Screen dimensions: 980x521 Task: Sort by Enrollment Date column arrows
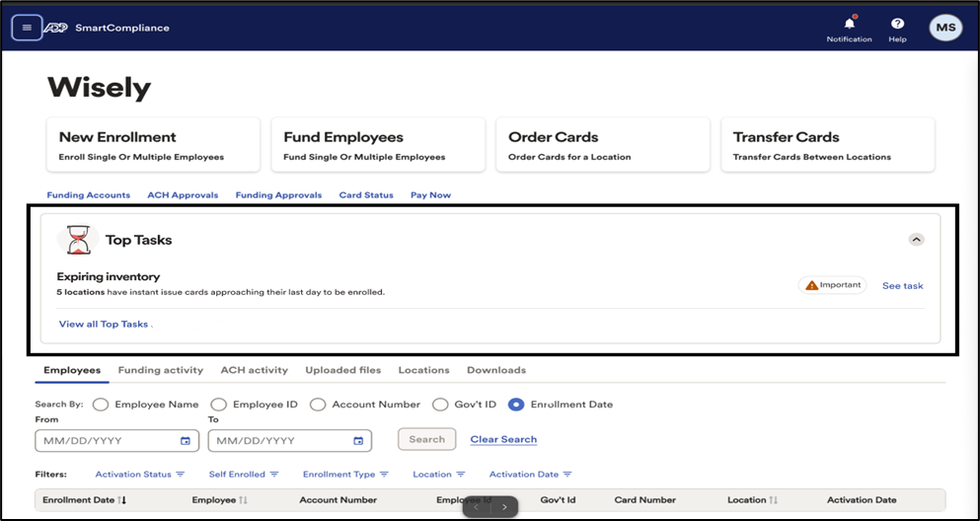(121, 500)
